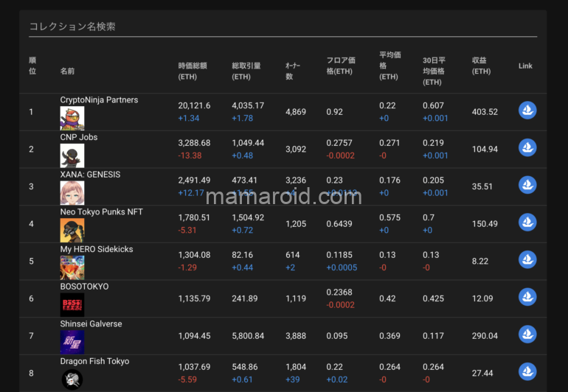568x392 pixels.
Task: Sort by フロア価格(ETH) column header
Action: pos(340,66)
